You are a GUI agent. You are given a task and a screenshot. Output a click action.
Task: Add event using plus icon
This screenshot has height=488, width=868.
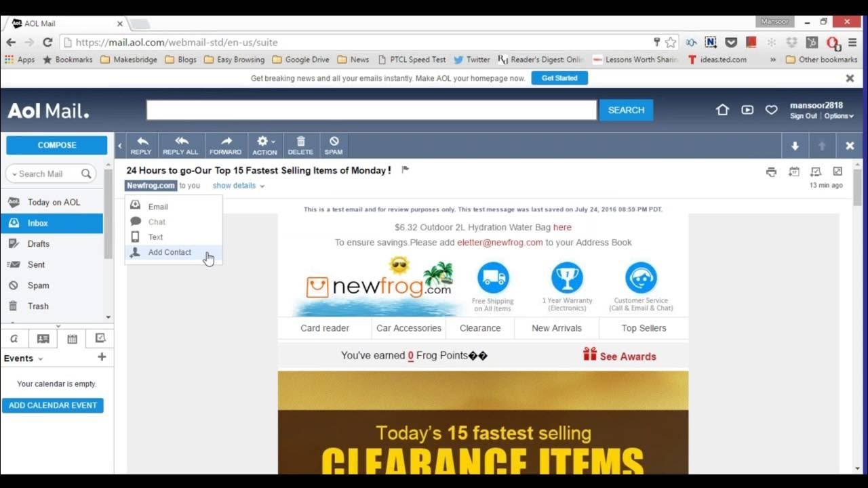point(102,357)
